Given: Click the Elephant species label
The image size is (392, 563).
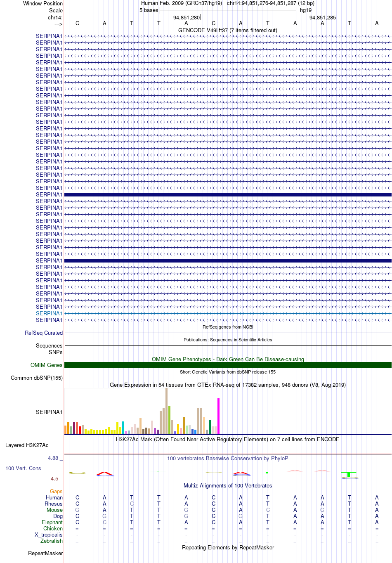Looking at the screenshot, I should pos(52,522).
